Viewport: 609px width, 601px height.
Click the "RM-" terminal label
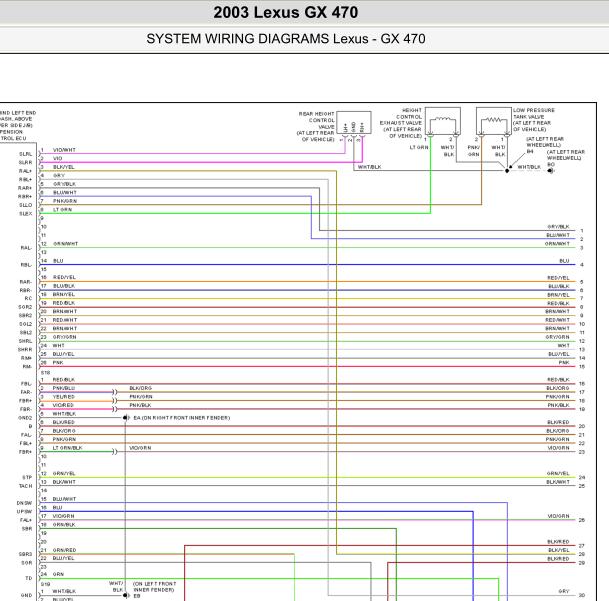[x=27, y=367]
